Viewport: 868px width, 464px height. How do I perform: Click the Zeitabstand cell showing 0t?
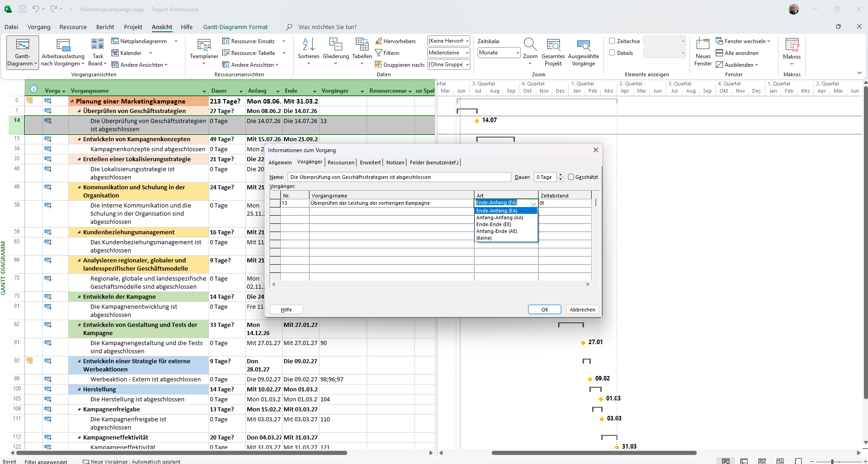point(565,203)
